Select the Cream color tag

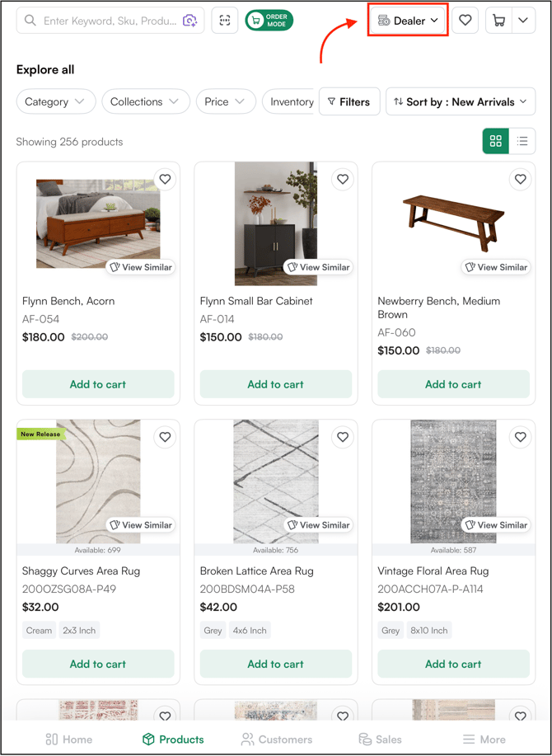pos(39,631)
